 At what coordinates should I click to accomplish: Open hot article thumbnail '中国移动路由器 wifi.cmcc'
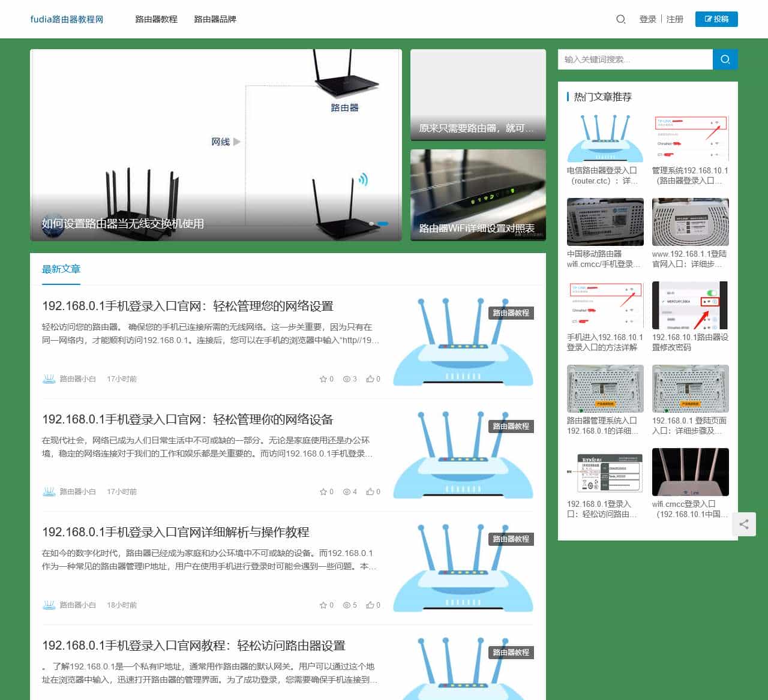605,222
